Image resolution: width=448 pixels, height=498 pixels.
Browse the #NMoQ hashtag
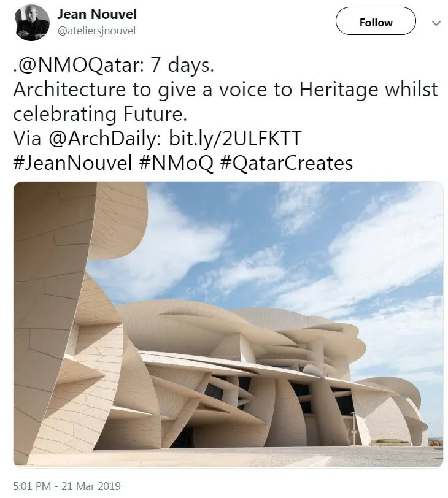176,163
